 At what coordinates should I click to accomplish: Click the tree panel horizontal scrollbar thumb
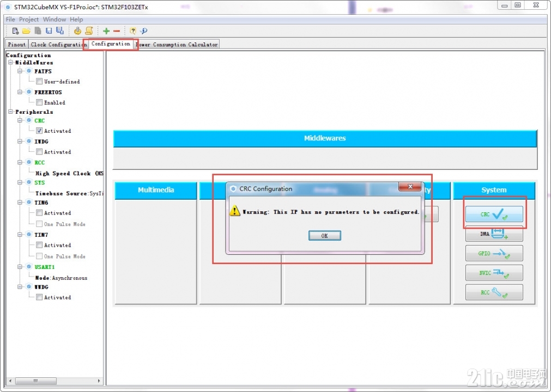click(36, 381)
